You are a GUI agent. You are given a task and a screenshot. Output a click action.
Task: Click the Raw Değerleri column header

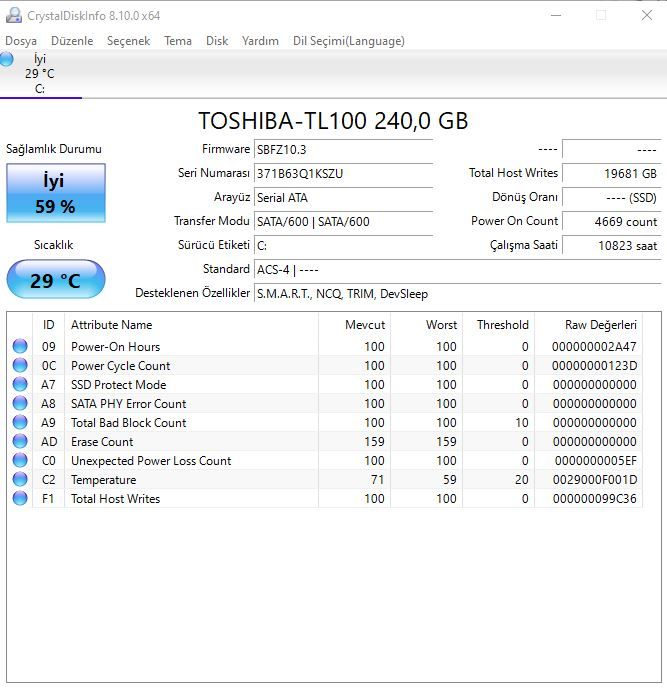pyautogui.click(x=589, y=325)
